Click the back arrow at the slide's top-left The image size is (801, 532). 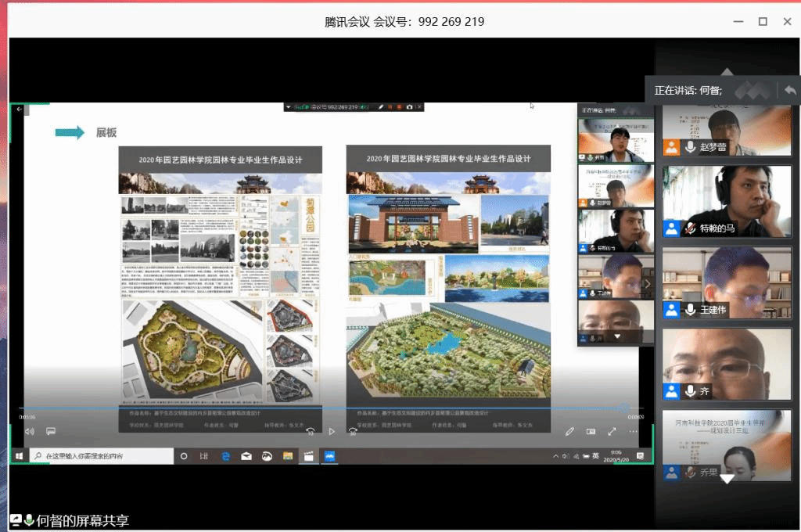(x=20, y=110)
